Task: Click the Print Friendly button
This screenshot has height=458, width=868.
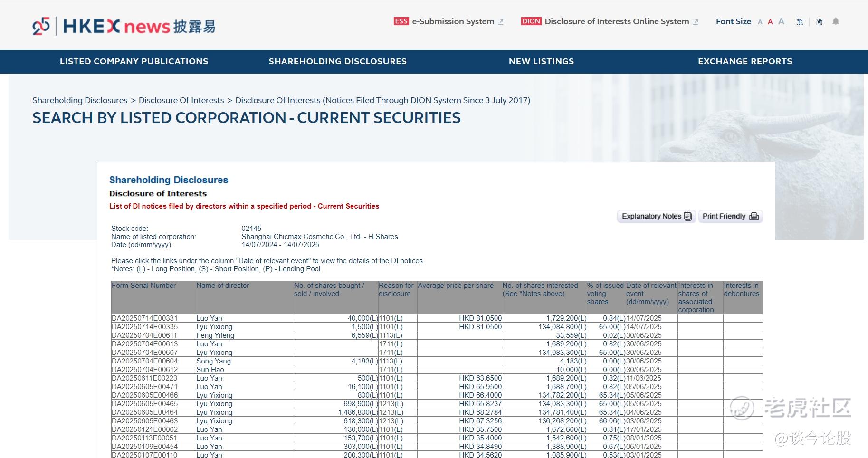Action: 731,216
